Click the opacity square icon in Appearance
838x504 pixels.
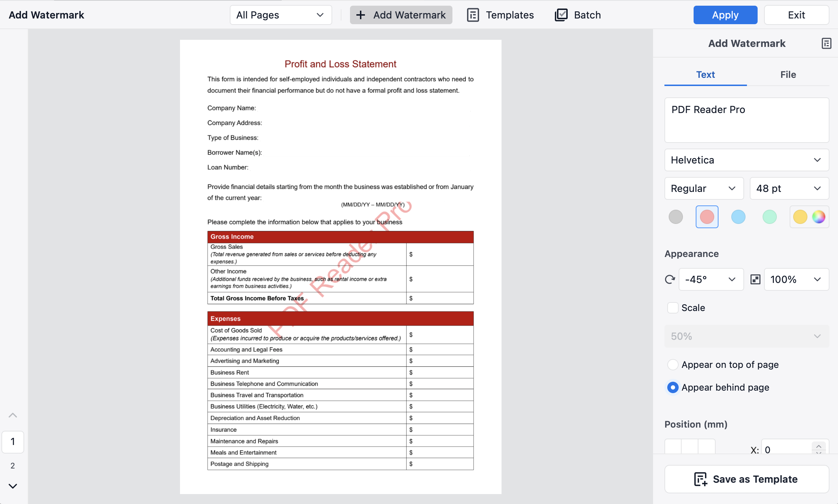tap(755, 279)
